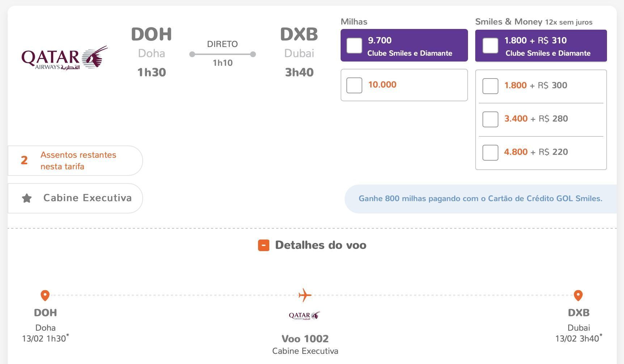Select the 9.700 Clube Smiles miles checkbox

click(354, 46)
